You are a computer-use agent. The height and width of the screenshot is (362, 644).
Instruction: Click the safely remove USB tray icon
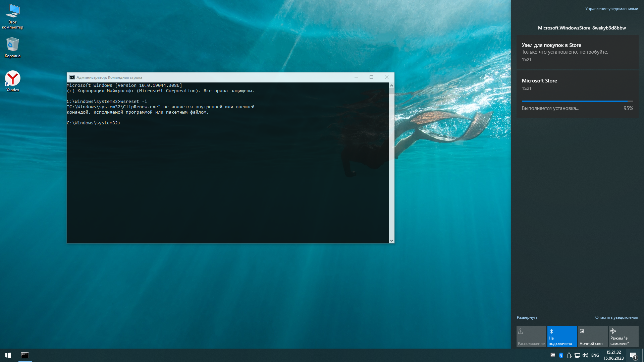pos(569,355)
